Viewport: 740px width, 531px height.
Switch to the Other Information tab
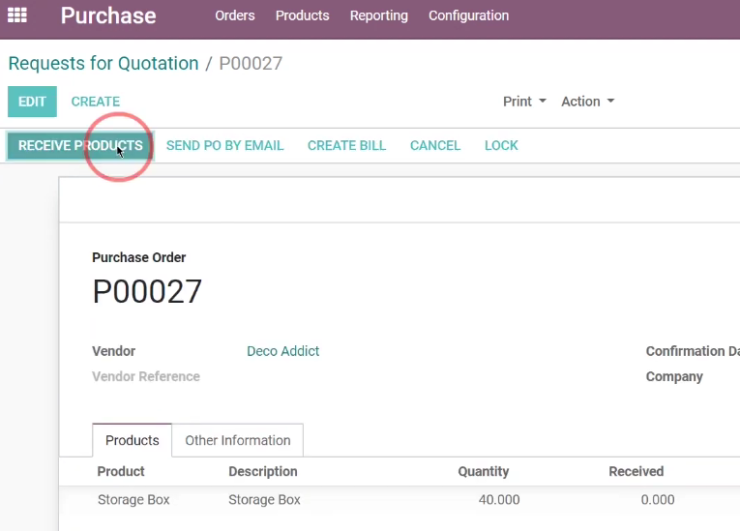[x=237, y=440]
